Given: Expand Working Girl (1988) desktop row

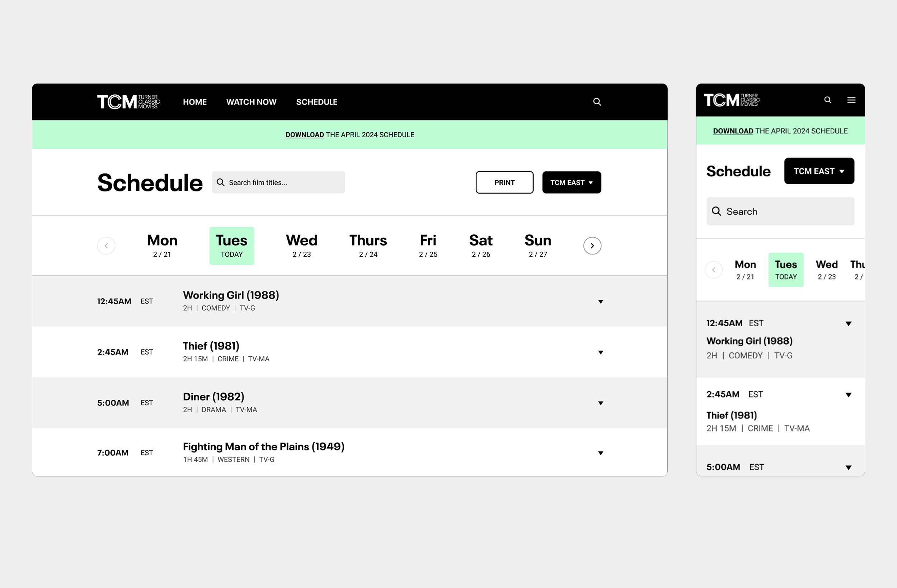Looking at the screenshot, I should [601, 302].
